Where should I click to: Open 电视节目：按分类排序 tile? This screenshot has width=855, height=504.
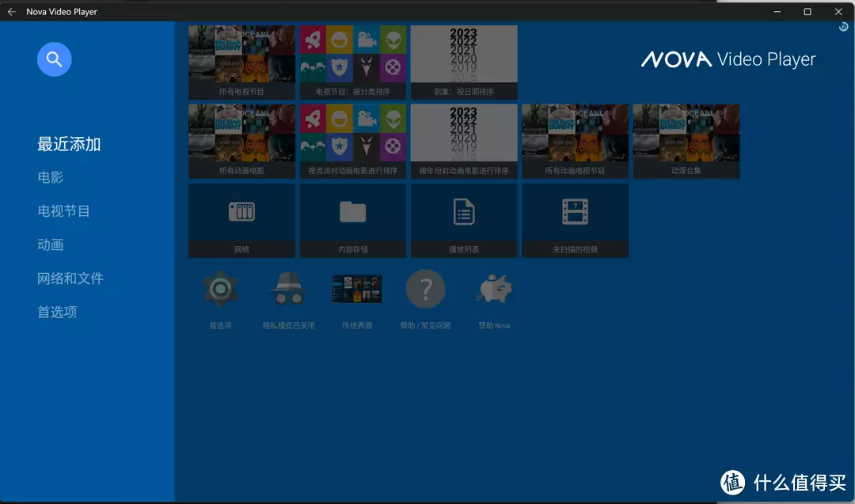click(353, 63)
